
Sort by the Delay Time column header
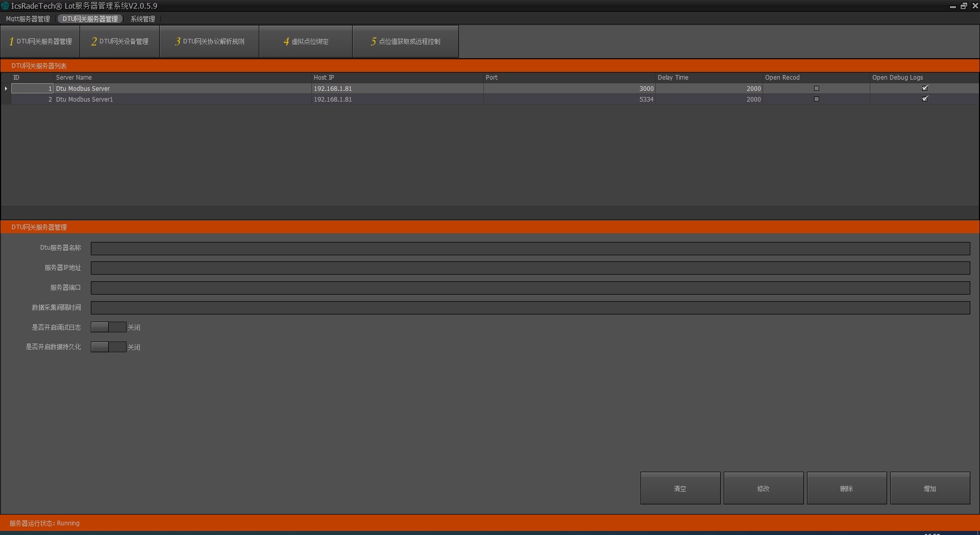(709, 78)
